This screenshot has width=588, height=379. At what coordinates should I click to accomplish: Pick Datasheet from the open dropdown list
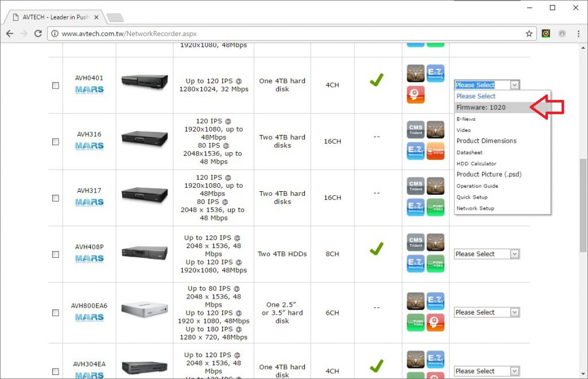click(470, 153)
